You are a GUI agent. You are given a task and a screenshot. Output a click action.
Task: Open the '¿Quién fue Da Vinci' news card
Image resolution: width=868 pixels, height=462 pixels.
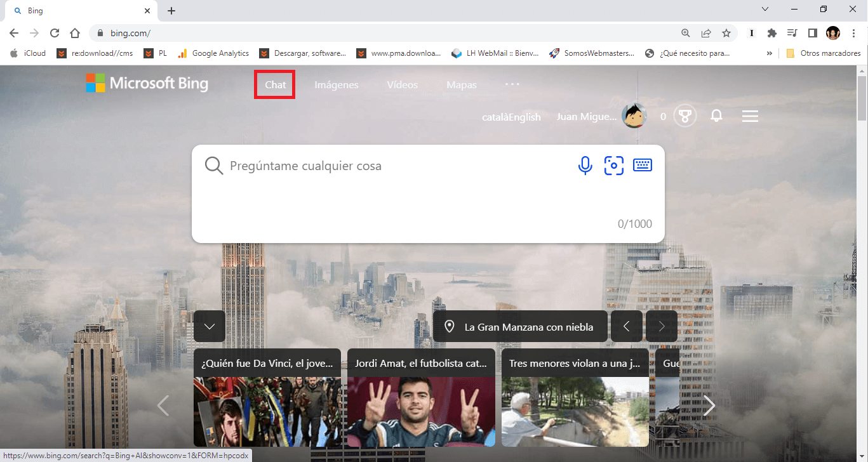pyautogui.click(x=267, y=397)
